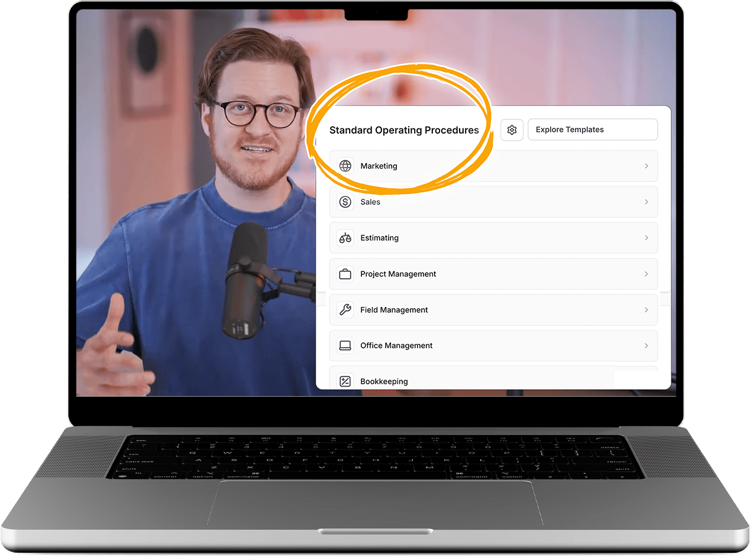
Task: Click the globe icon beside Marketing
Action: pyautogui.click(x=345, y=166)
